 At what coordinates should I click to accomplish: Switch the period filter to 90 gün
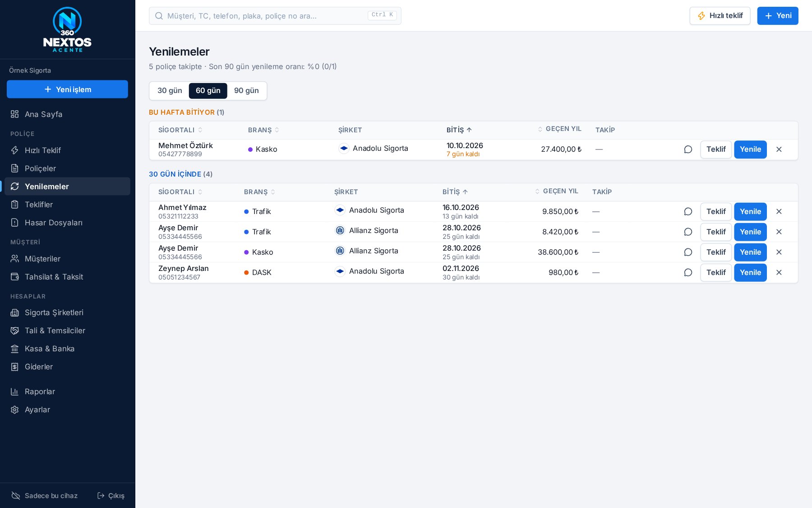[x=246, y=91]
